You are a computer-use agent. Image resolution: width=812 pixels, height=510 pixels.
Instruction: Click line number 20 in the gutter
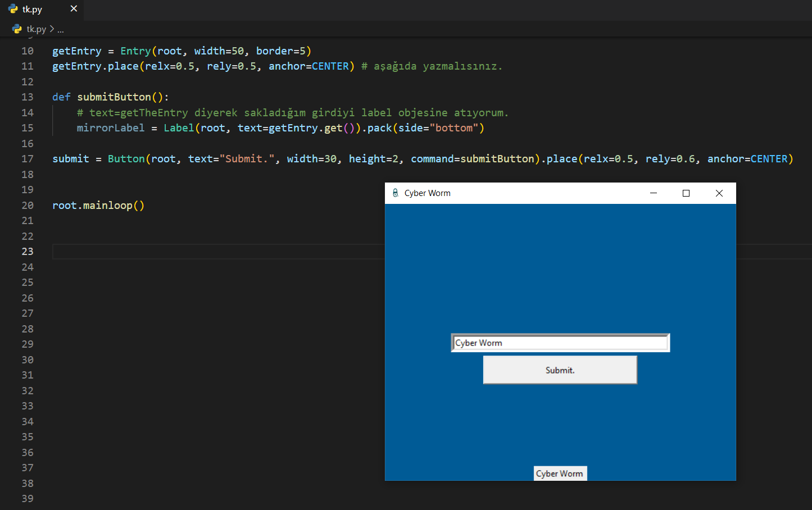tap(28, 206)
